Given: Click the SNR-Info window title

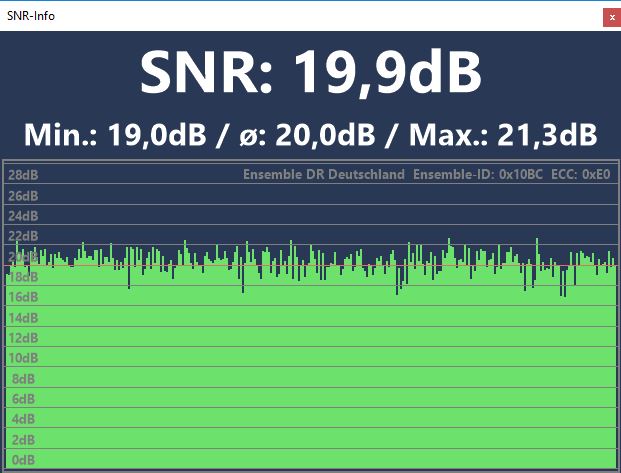Looking at the screenshot, I should (29, 16).
